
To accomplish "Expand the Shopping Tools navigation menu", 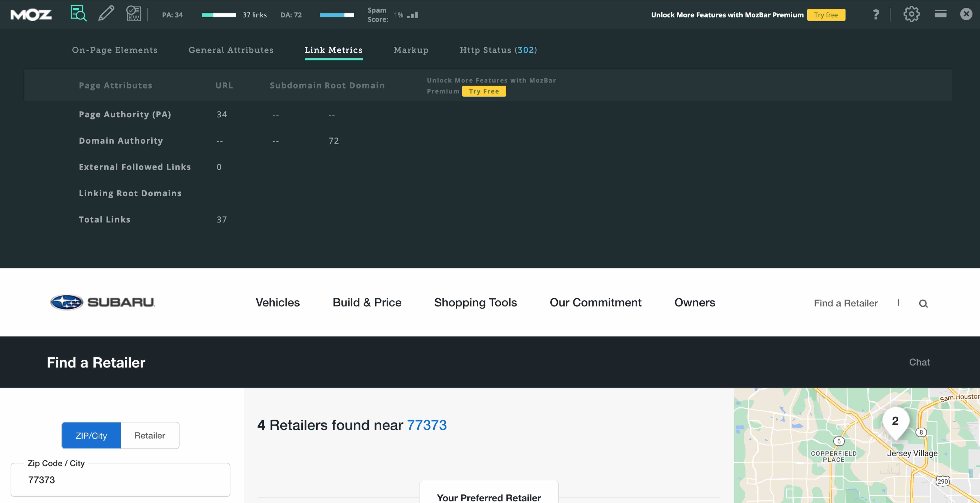I will click(475, 302).
